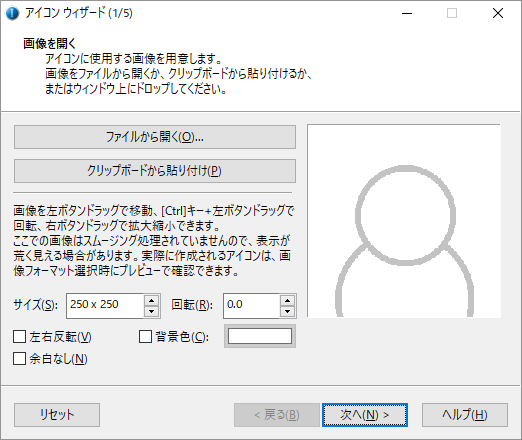Minimize the アイコン ウィザード window
The height and width of the screenshot is (440, 522).
[407, 13]
